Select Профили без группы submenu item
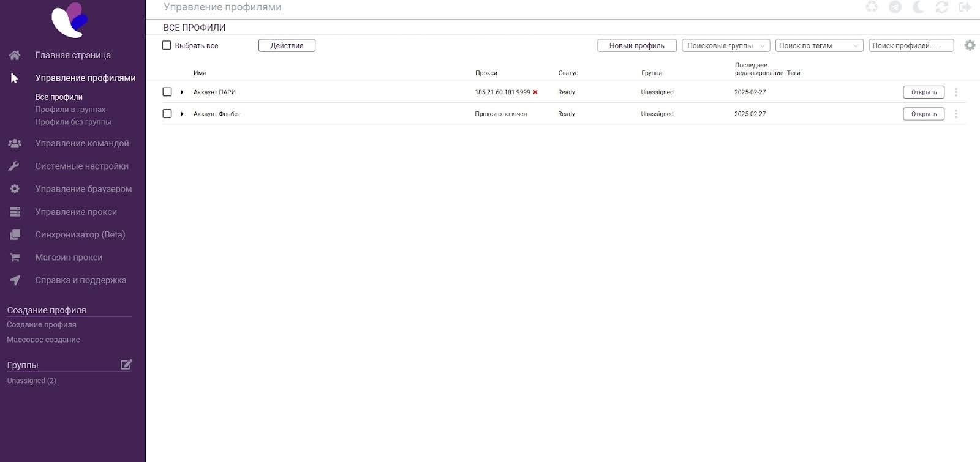Screen dimensions: 980x462 (x=73, y=122)
